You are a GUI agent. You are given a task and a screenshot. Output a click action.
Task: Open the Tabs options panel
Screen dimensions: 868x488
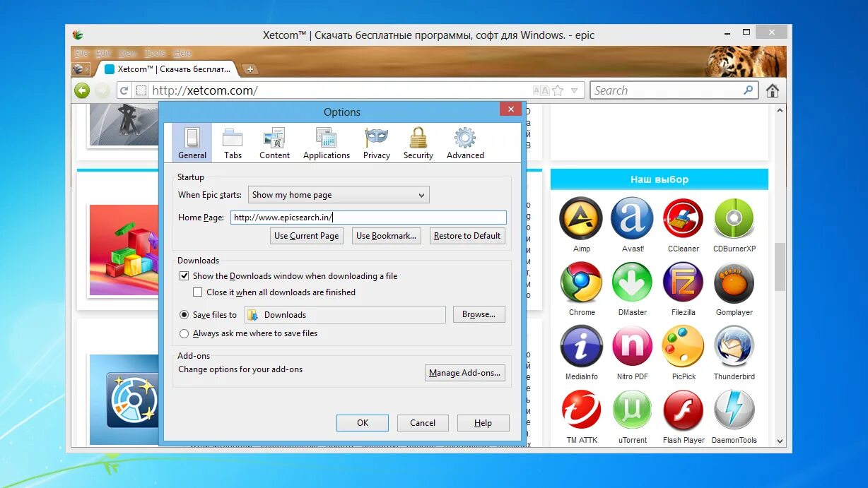[233, 143]
